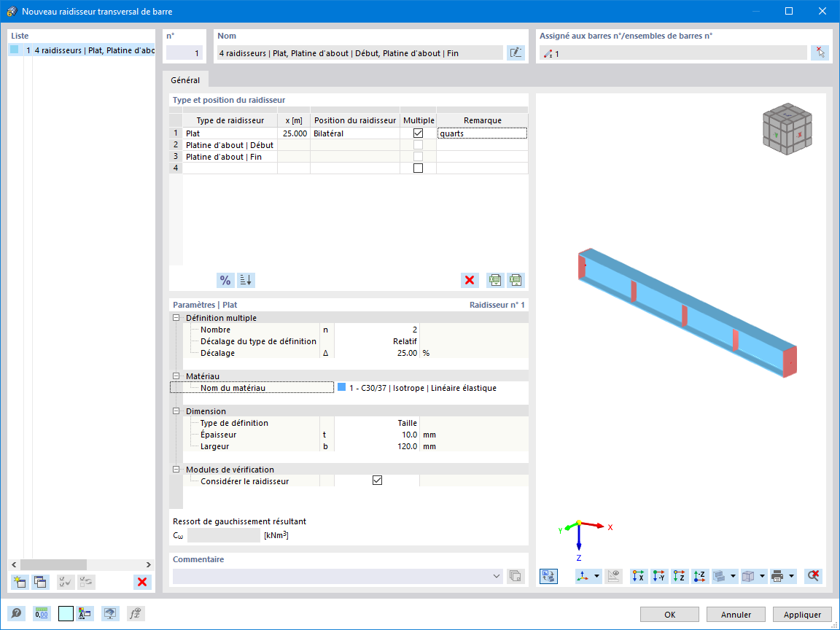The width and height of the screenshot is (840, 630).
Task: Open units and decimal places 0,00 icon
Action: pyautogui.click(x=42, y=613)
